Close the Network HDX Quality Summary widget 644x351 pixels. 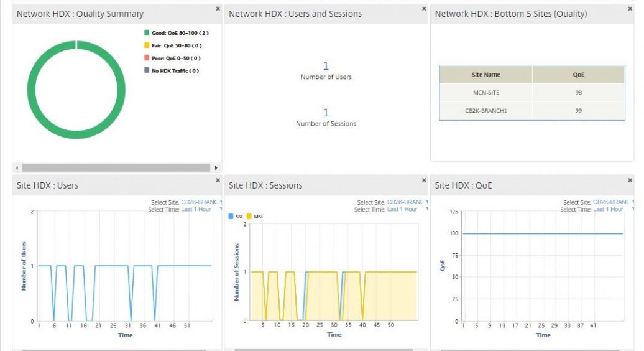pyautogui.click(x=218, y=9)
